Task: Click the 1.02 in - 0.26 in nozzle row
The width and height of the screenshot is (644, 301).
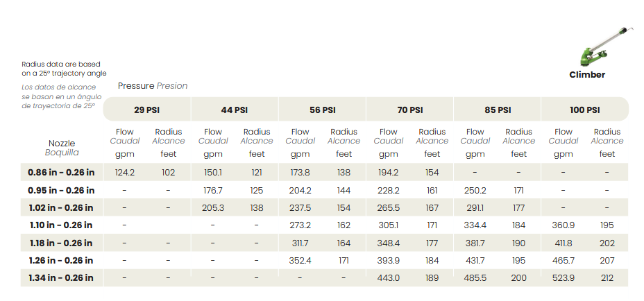Action: [x=61, y=207]
